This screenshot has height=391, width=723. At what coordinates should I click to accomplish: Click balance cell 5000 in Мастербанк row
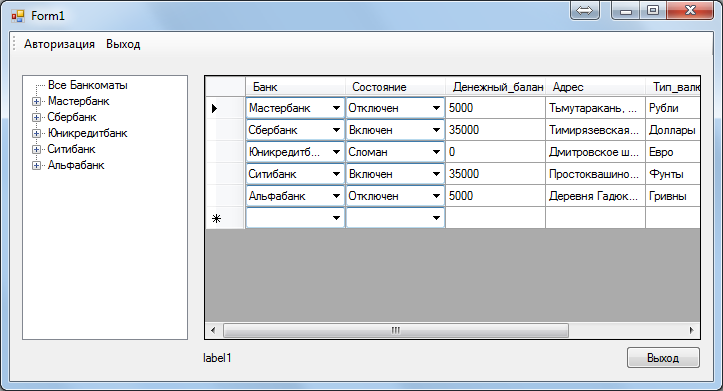(495, 108)
